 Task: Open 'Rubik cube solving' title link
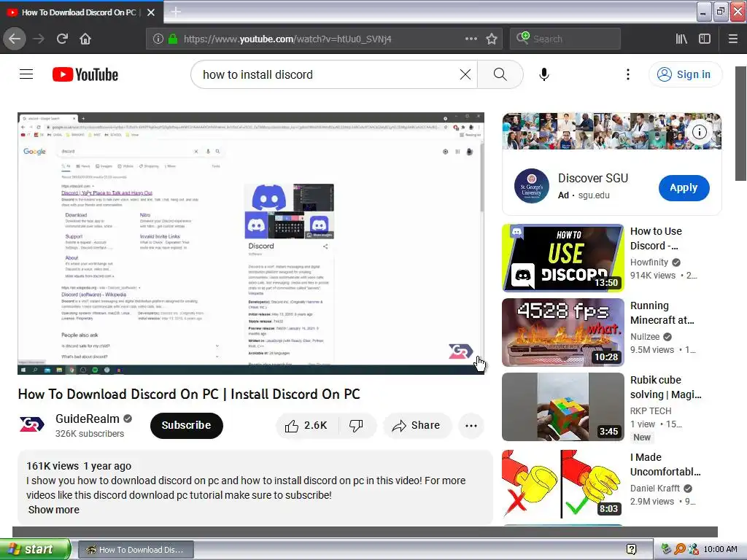coord(665,387)
